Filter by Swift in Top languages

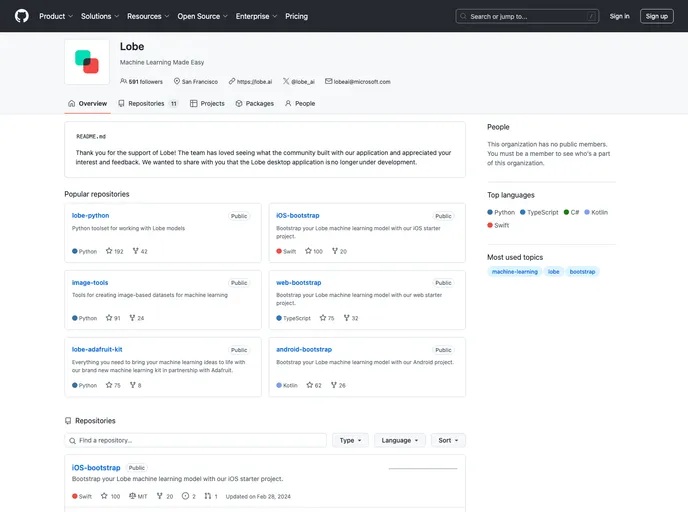(498, 225)
